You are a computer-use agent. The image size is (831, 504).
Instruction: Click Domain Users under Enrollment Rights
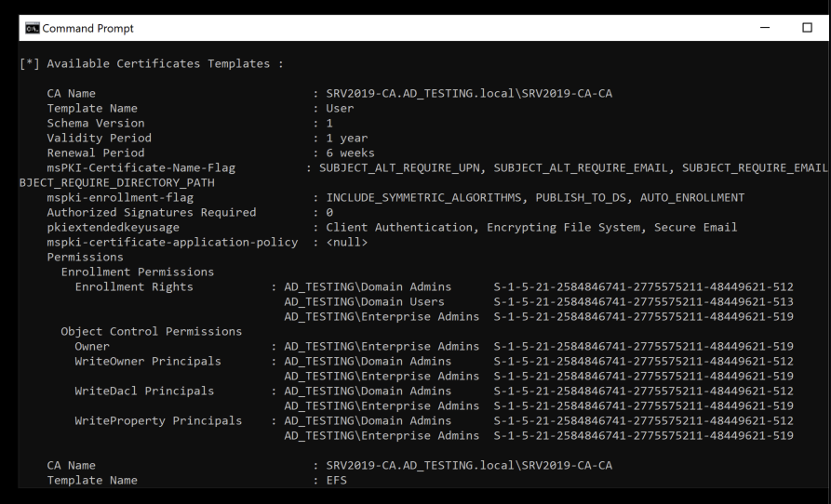(364, 302)
